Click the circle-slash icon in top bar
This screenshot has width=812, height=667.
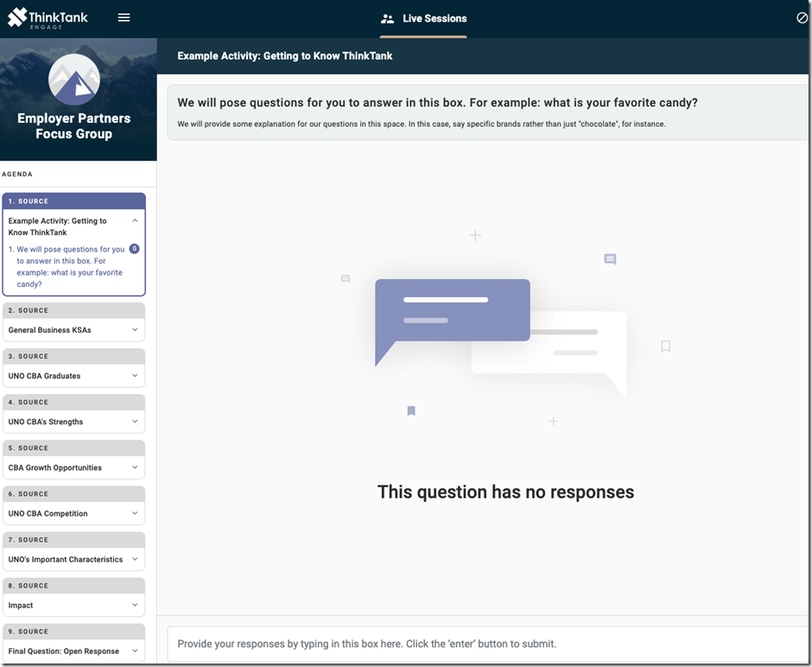pyautogui.click(x=802, y=18)
